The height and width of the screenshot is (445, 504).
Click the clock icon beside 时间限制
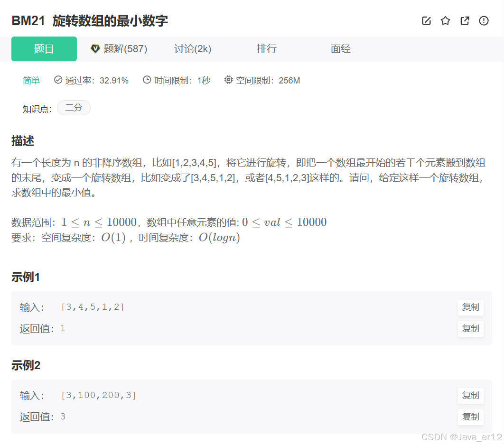coord(147,80)
